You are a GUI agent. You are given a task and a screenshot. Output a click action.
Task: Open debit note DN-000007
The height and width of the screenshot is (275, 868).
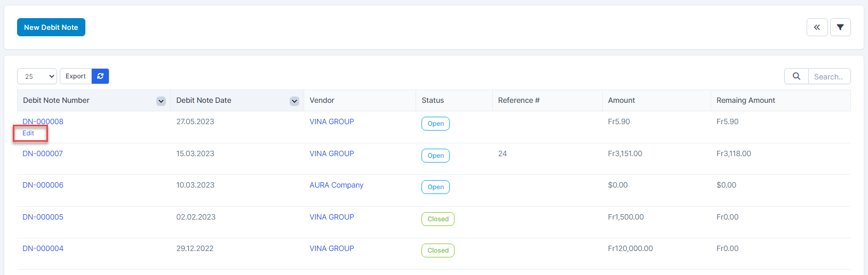tap(43, 153)
